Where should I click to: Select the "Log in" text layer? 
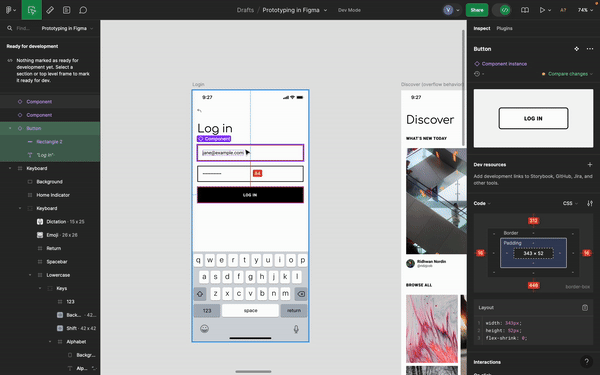pos(50,155)
